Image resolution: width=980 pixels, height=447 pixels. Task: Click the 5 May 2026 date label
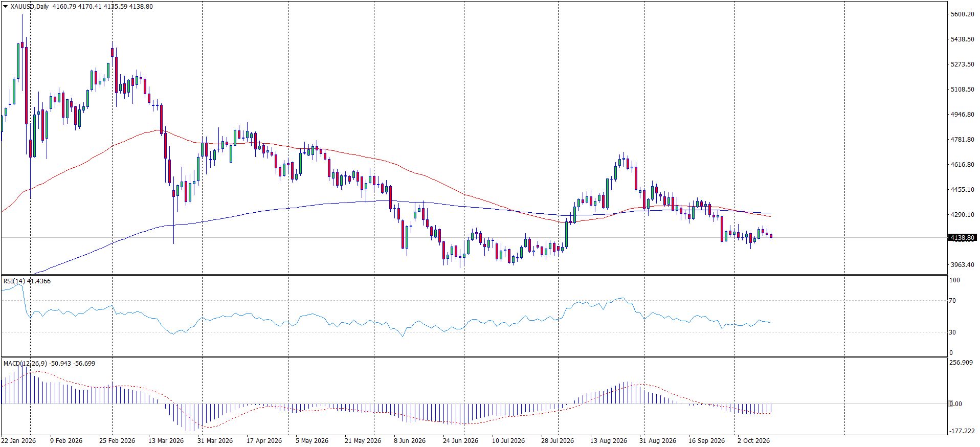(312, 441)
